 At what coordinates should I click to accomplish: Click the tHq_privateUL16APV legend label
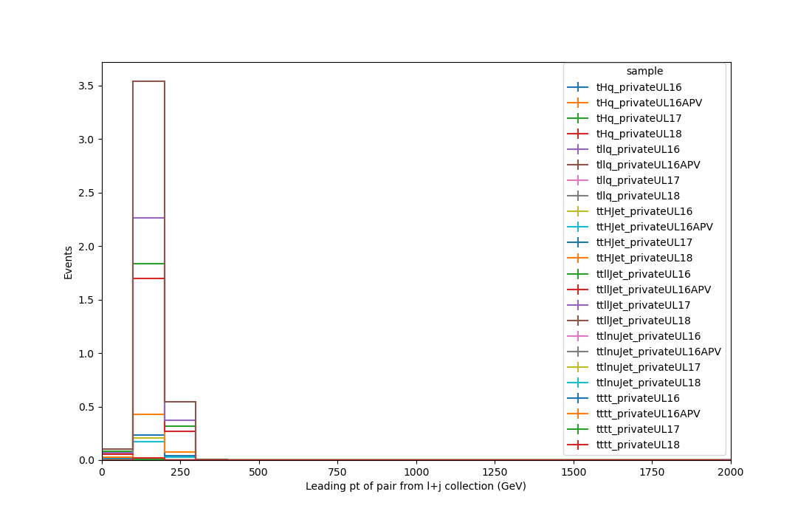(649, 103)
